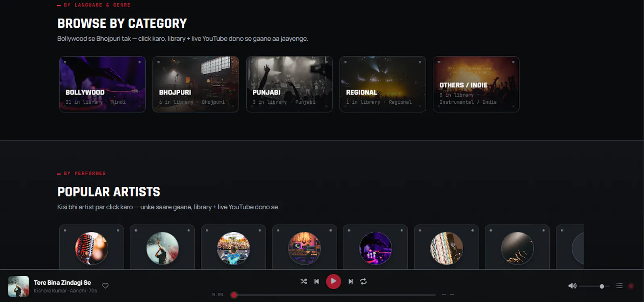The height and width of the screenshot is (302, 644).
Task: Like Tere Bina Zindagi Se with heart icon
Action: pos(105,286)
